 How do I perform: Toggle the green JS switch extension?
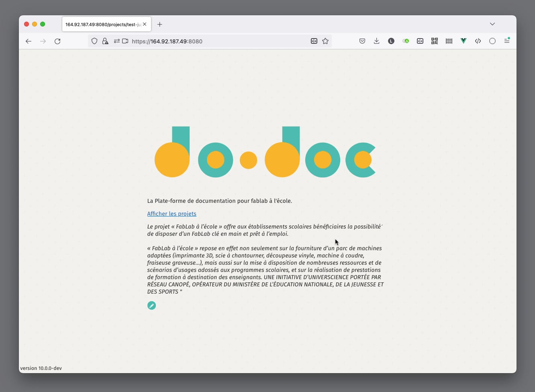406,41
